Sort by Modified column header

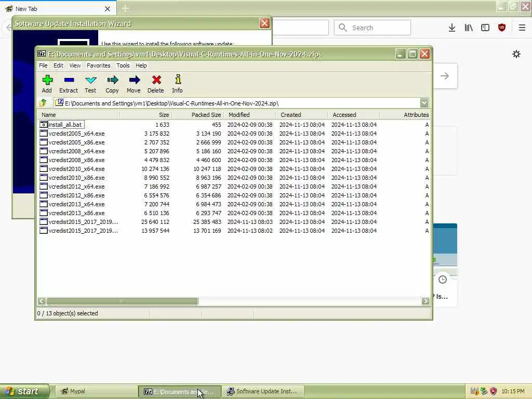(250, 115)
